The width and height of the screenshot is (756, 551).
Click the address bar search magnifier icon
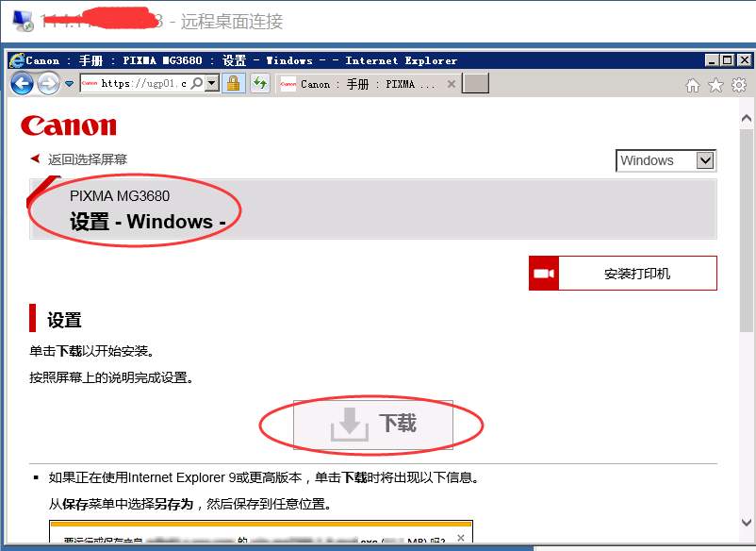[197, 83]
